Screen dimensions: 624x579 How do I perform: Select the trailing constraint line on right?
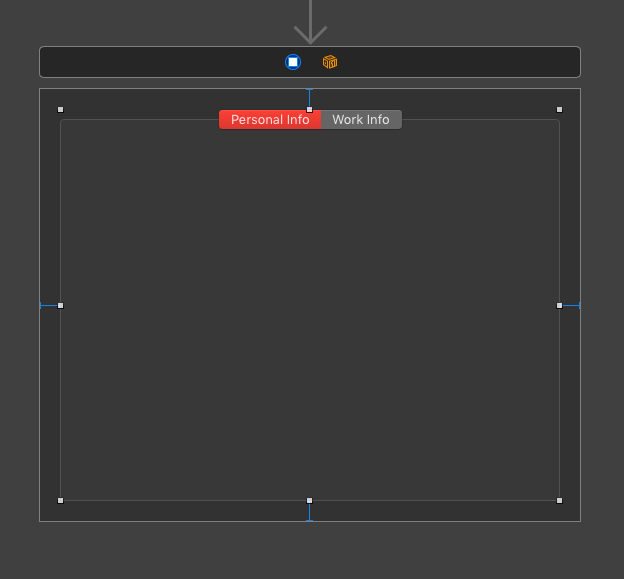(x=571, y=306)
